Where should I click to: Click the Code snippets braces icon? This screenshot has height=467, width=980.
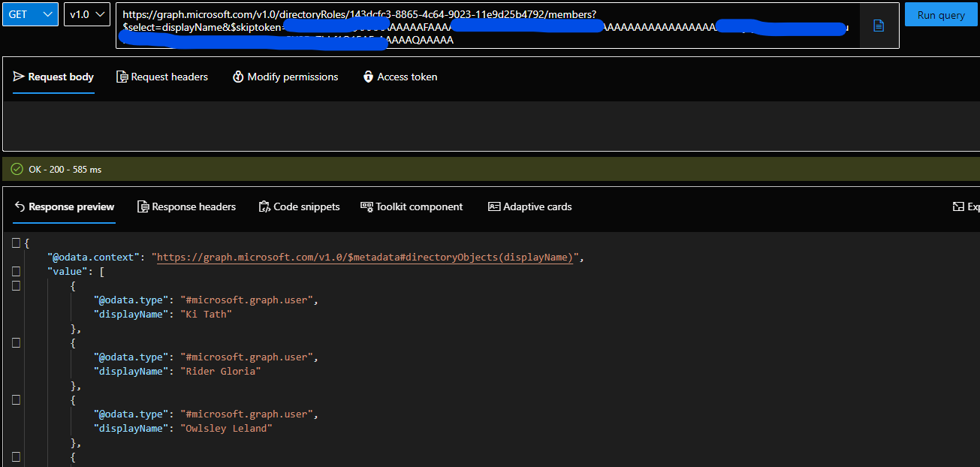click(264, 206)
